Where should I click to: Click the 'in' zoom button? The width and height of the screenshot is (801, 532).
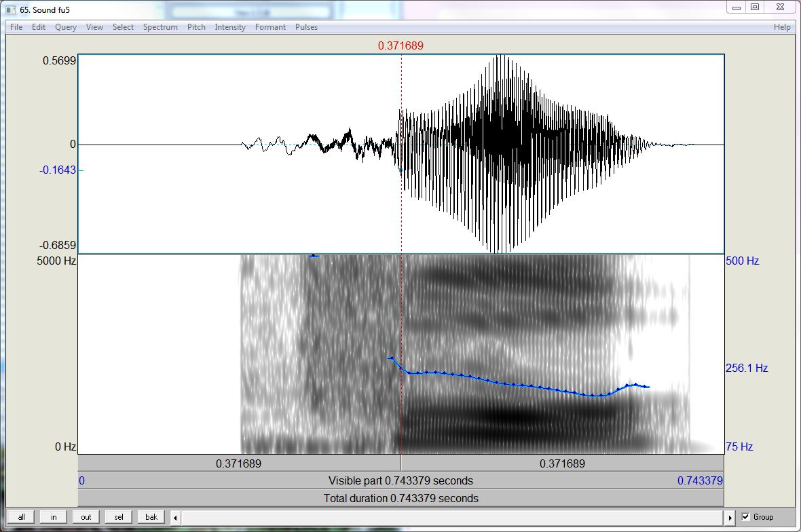54,517
